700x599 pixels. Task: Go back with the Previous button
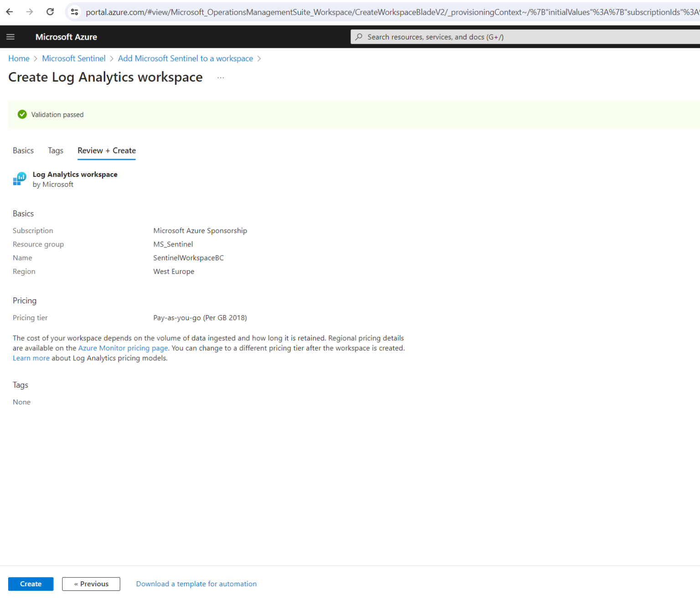click(91, 584)
